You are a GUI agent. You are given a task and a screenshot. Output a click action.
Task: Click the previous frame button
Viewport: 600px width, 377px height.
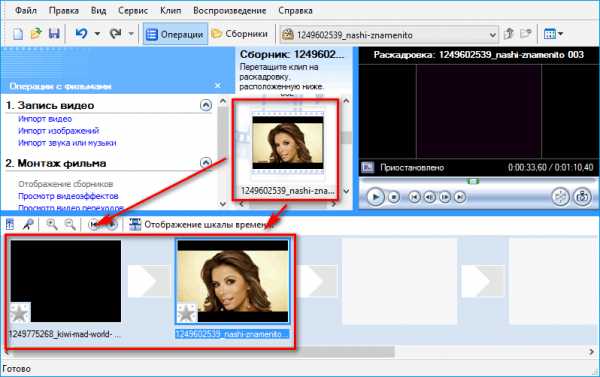click(x=429, y=197)
